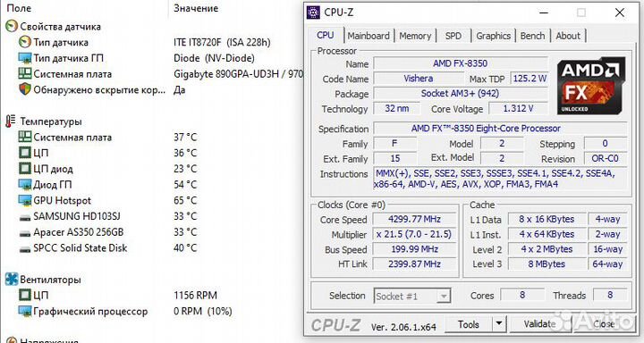
Task: Click the Gigabyte 890GPA-UD3H value
Action: [238, 74]
